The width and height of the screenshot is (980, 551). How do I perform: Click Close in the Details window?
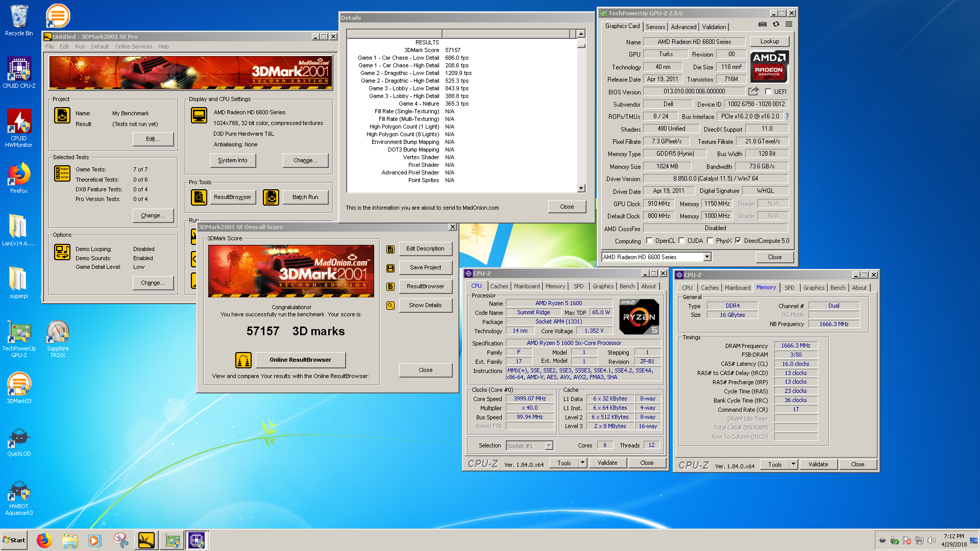point(567,207)
